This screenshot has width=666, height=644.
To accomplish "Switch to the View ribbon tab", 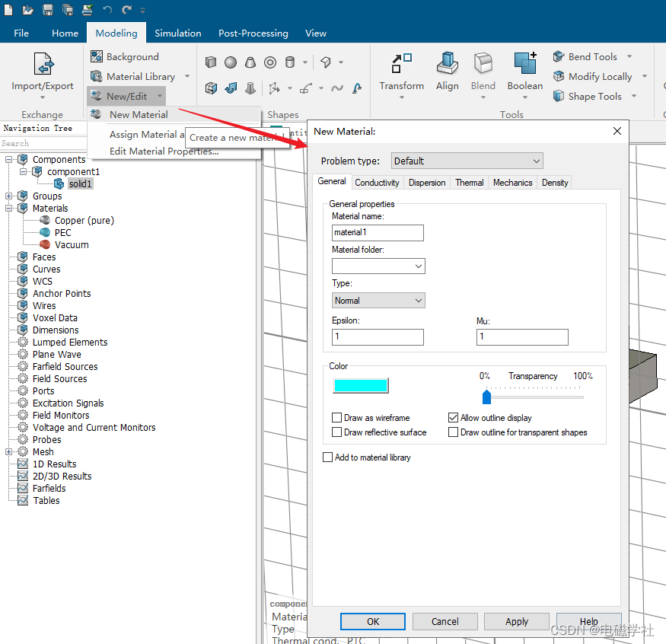I will pyautogui.click(x=316, y=33).
